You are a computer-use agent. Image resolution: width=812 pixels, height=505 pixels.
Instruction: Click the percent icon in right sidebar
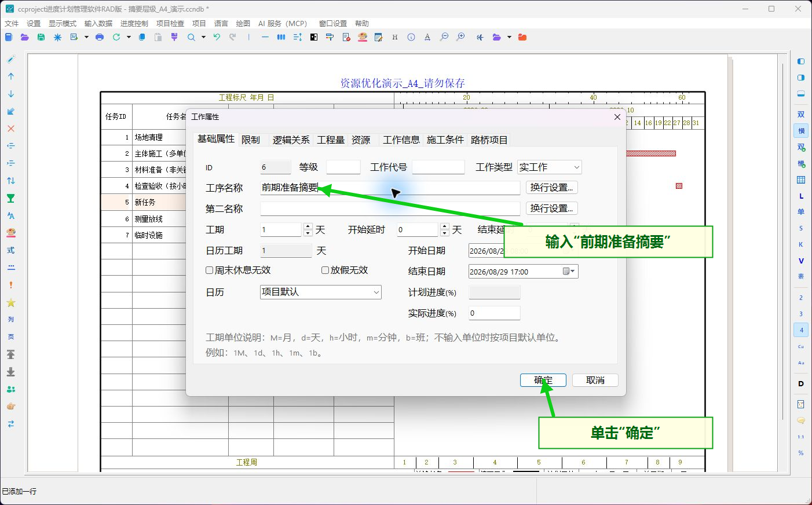tap(801, 453)
